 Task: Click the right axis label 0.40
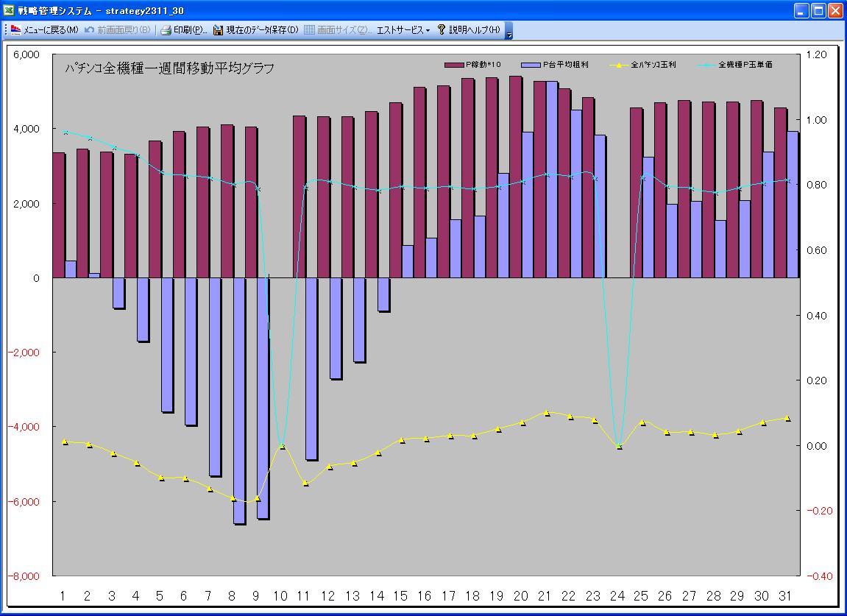pos(816,316)
